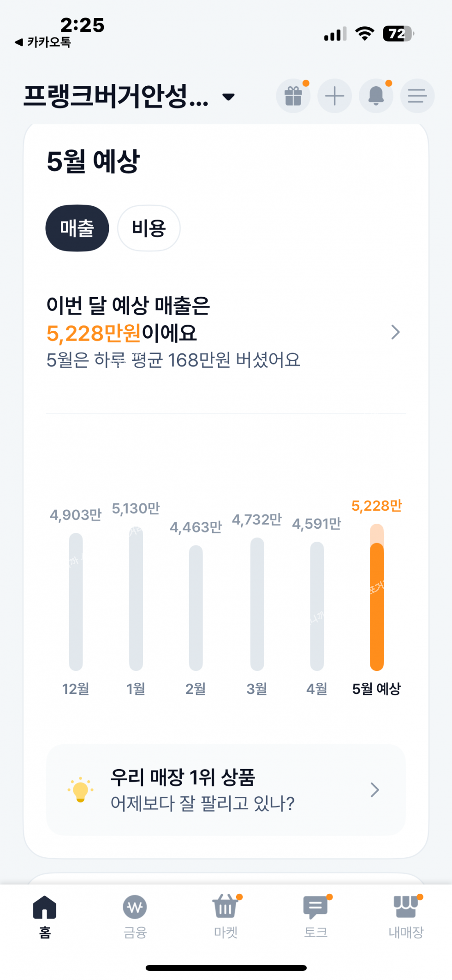
Task: Select the 1월 sales bar
Action: tap(136, 600)
